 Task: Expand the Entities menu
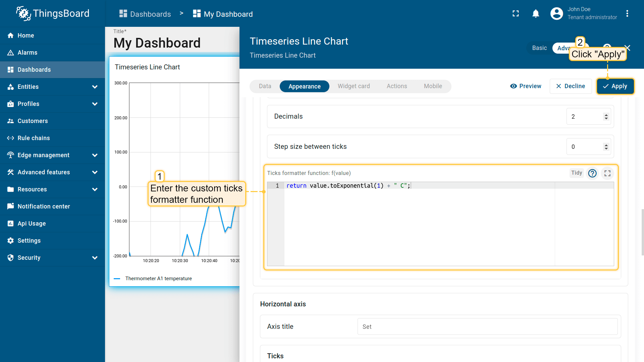[95, 87]
